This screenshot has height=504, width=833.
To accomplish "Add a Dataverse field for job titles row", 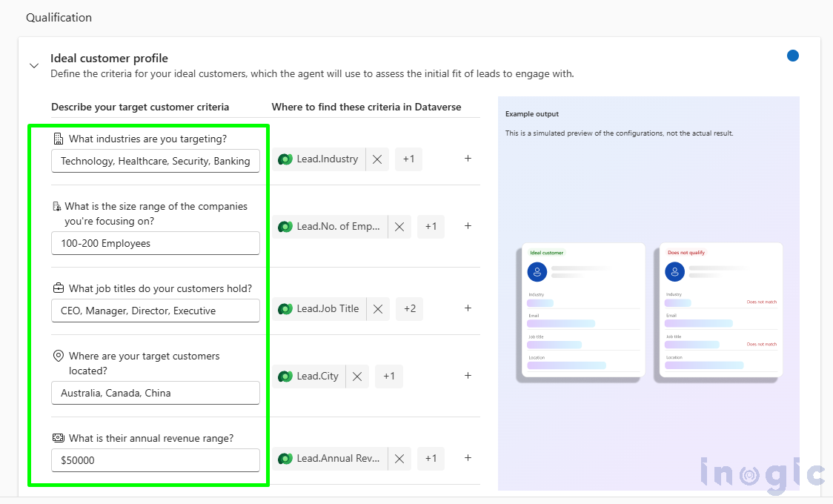I will coord(468,308).
